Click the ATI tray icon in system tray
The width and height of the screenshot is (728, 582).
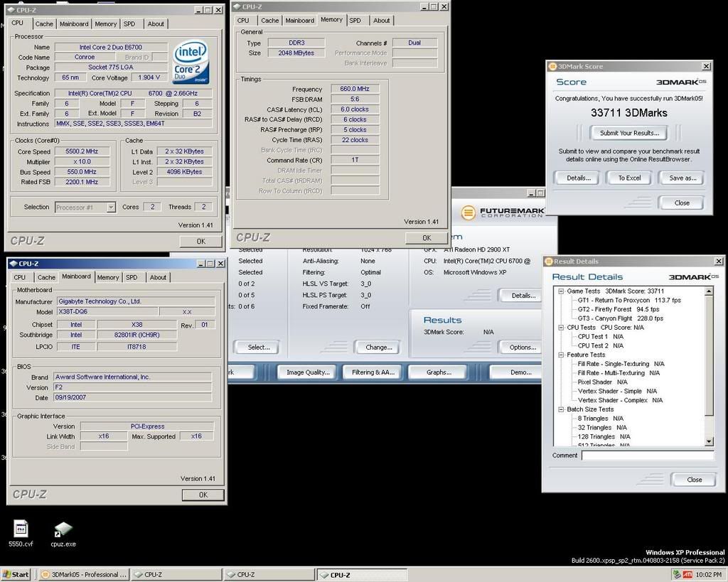pyautogui.click(x=687, y=574)
